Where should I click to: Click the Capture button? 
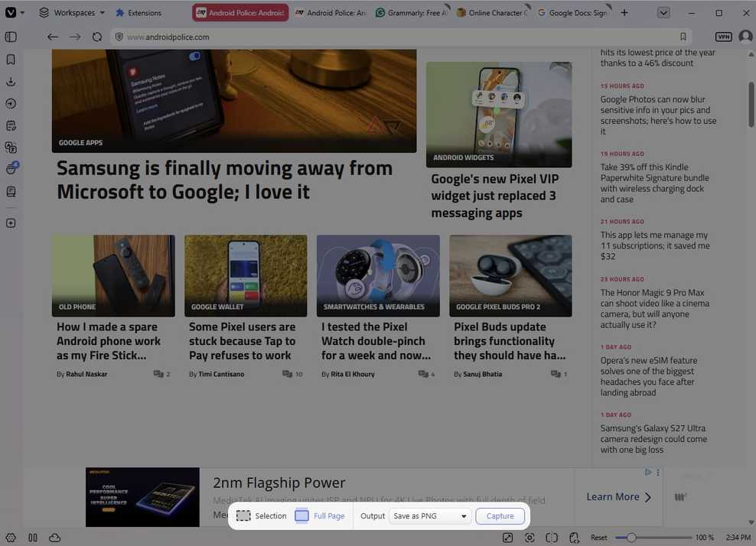(500, 515)
